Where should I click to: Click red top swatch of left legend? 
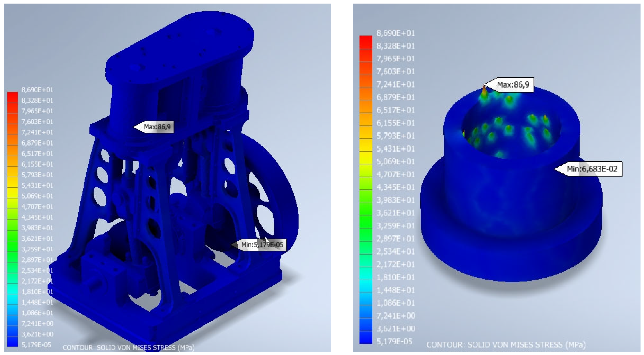pos(13,97)
